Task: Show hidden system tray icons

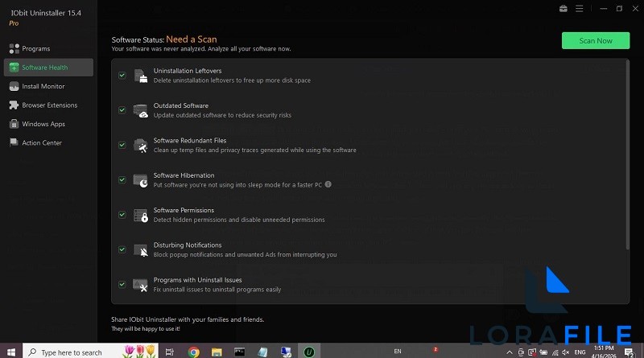Action: [x=510, y=352]
